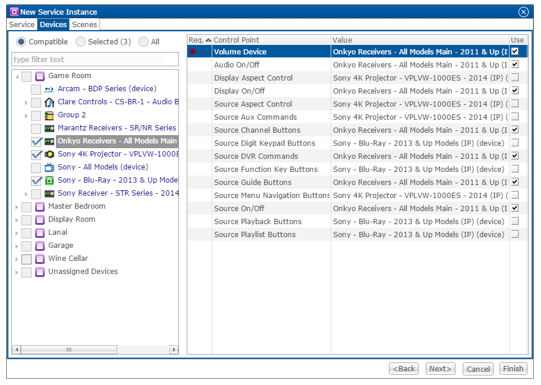Click the Sony Receiver STR Series icon
541x385 pixels.
tap(49, 194)
